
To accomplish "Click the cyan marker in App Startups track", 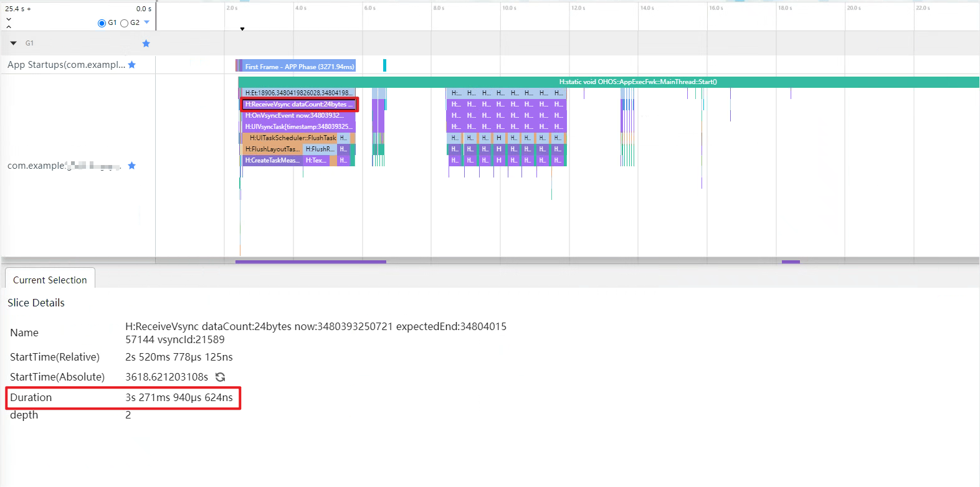I will pos(384,65).
